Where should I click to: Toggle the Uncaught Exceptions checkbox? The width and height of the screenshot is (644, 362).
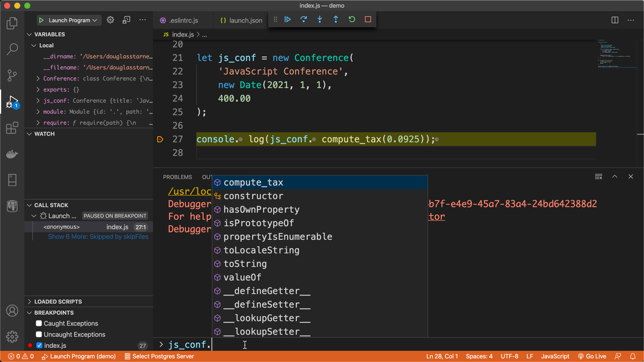tap(39, 334)
